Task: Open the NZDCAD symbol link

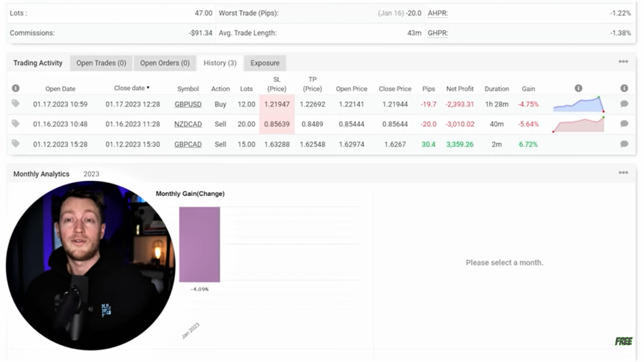Action: [x=188, y=124]
